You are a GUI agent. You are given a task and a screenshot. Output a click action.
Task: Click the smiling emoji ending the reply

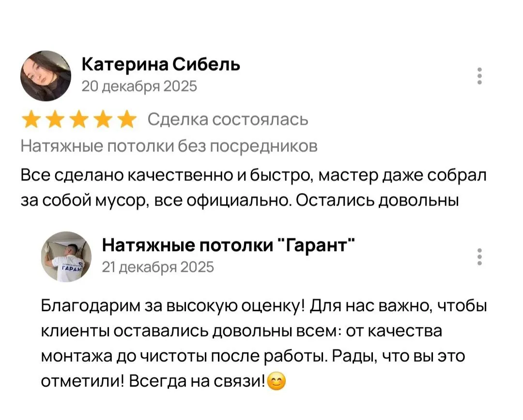[277, 383]
